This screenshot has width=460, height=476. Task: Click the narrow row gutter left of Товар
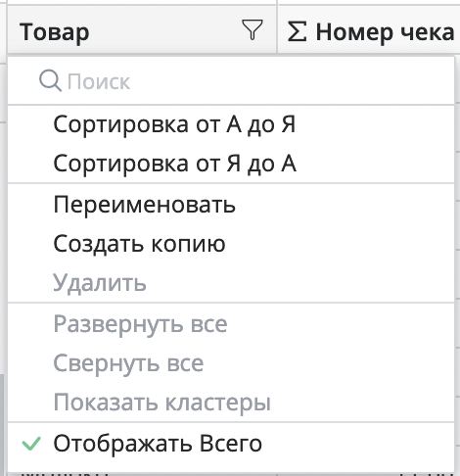click(x=3, y=29)
